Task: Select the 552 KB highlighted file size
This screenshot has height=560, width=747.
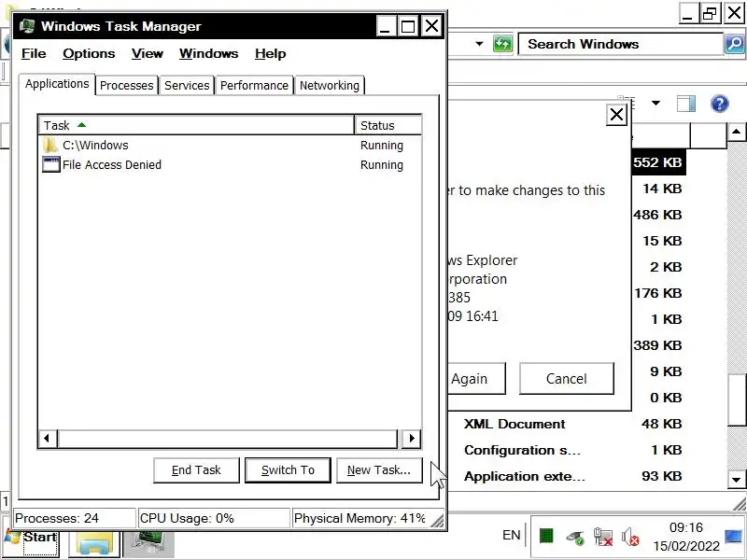Action: pos(658,162)
